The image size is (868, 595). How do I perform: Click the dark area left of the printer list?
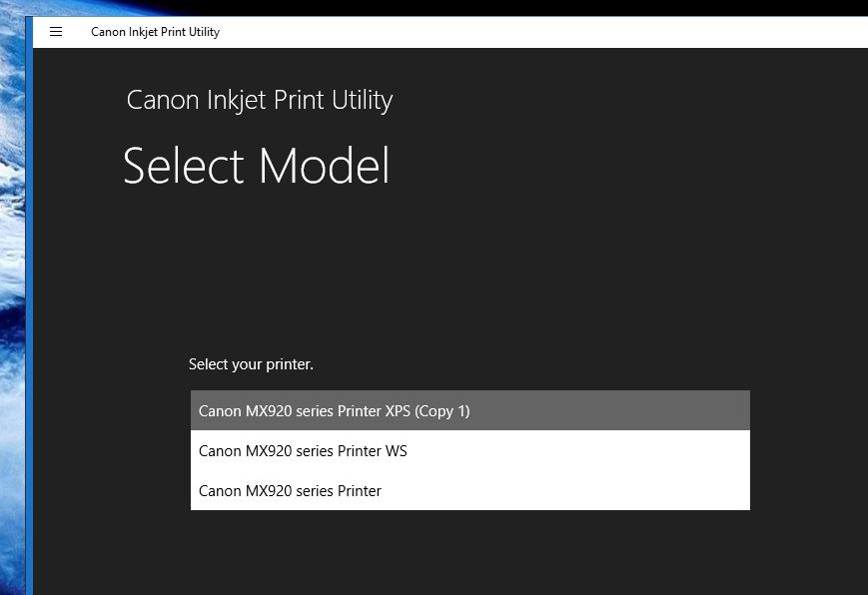tap(111, 450)
